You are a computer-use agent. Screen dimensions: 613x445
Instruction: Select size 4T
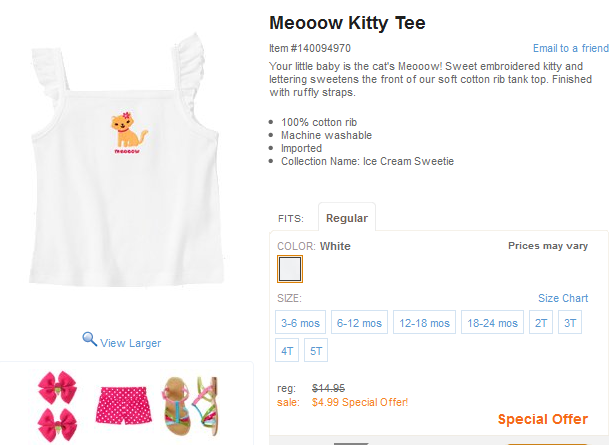tap(288, 351)
